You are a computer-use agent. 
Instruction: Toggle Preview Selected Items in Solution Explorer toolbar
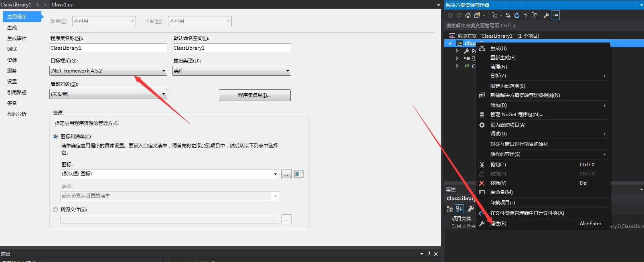coord(555,15)
